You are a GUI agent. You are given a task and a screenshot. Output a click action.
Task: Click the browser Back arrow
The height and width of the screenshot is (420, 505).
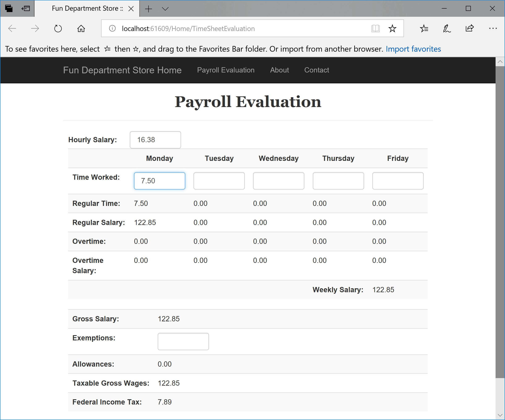[x=12, y=28]
